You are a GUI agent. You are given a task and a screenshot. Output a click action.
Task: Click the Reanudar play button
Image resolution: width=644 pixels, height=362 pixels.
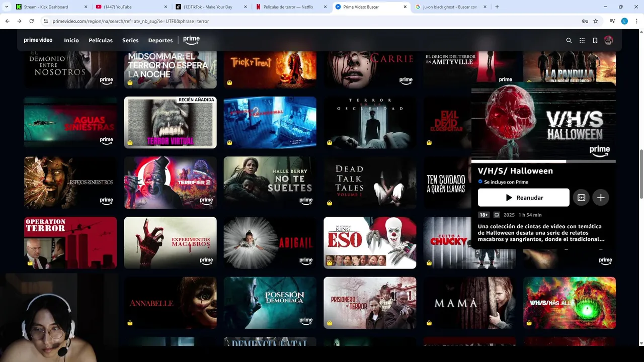523,198
